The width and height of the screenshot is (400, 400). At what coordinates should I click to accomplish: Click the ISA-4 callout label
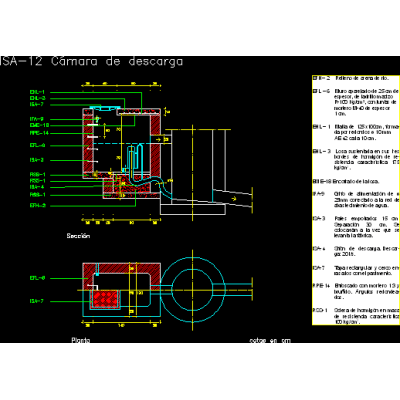37,187
